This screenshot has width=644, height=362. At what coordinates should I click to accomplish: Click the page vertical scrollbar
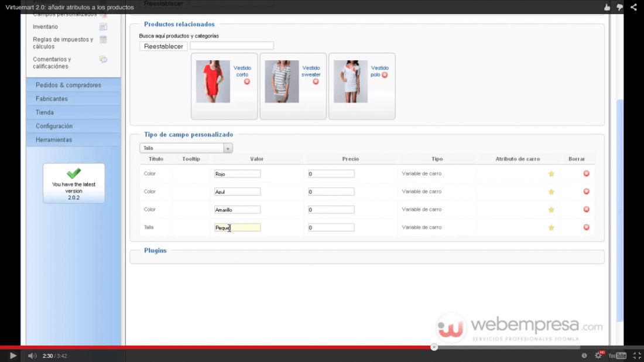pos(620,211)
